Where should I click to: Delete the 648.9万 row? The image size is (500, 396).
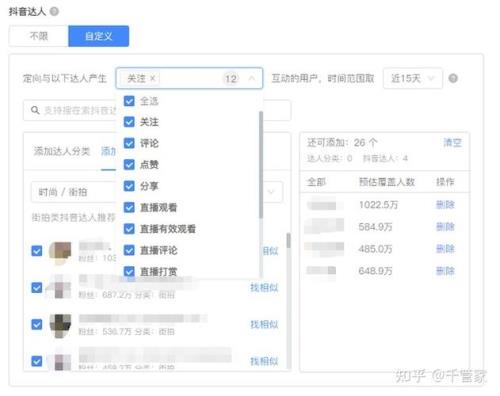click(x=445, y=271)
